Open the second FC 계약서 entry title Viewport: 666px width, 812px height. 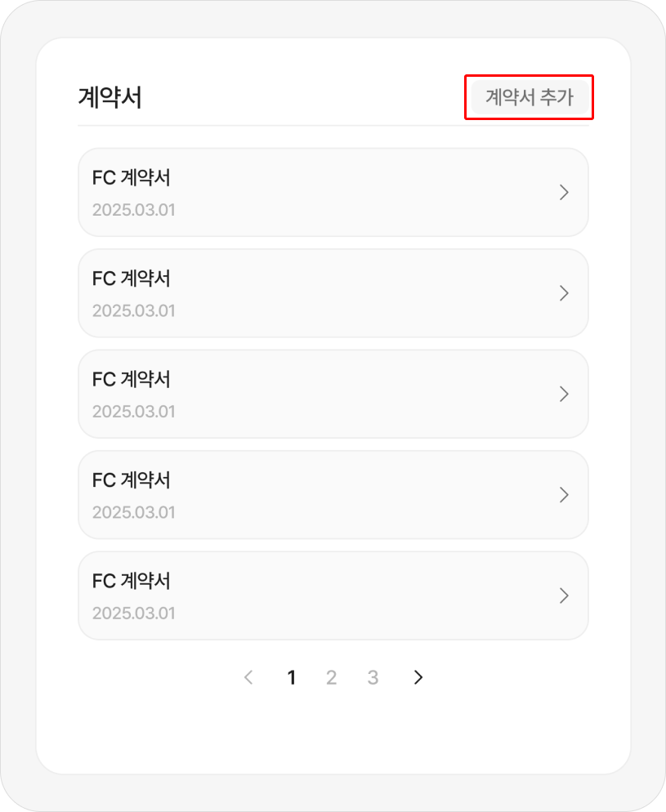pyautogui.click(x=132, y=279)
